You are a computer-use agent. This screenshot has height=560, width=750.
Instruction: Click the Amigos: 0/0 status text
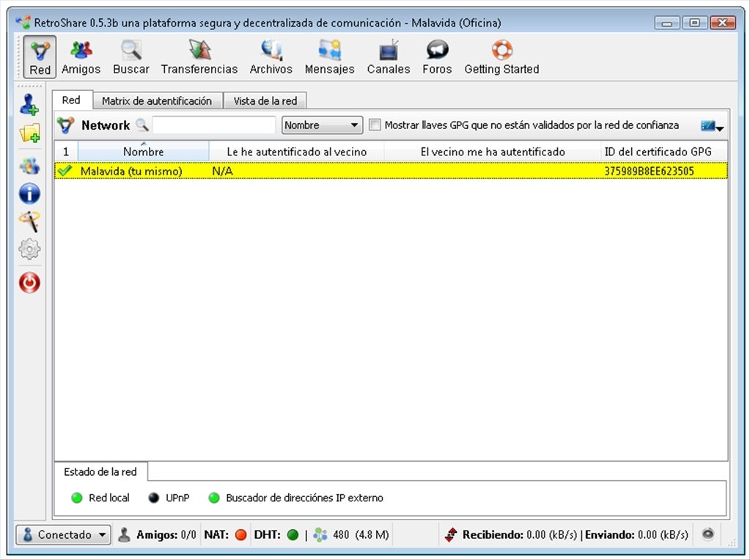click(x=166, y=534)
